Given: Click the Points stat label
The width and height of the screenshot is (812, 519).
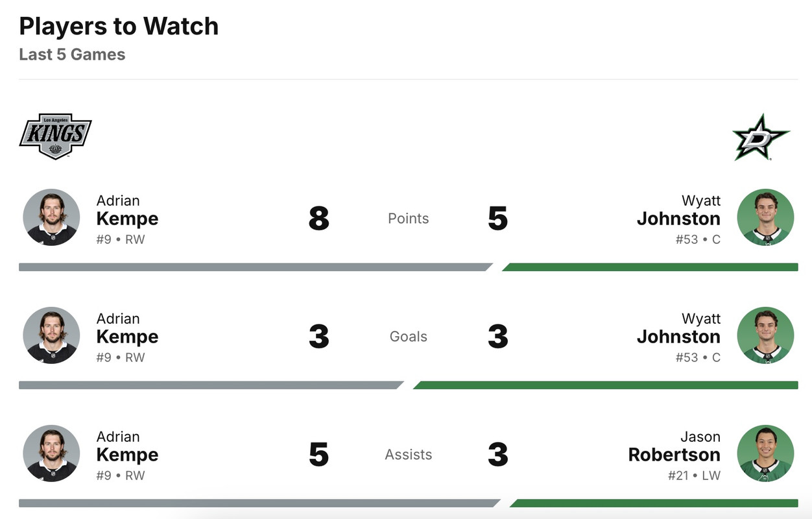Looking at the screenshot, I should point(408,219).
